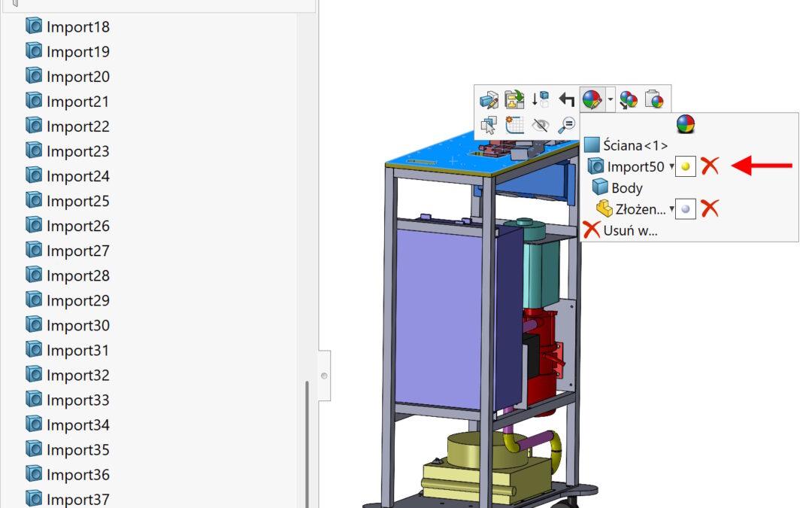The image size is (812, 508).
Task: Click the Paste Appearance clipboard icon
Action: point(656,99)
